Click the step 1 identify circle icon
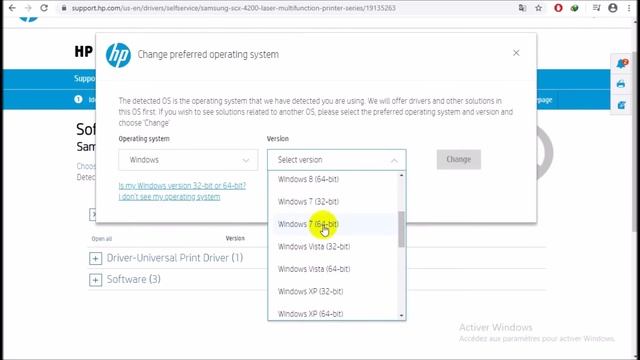Image resolution: width=640 pixels, height=360 pixels. pos(78,99)
